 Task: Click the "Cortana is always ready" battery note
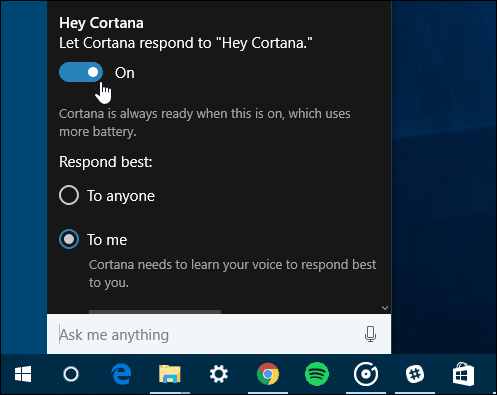click(205, 123)
